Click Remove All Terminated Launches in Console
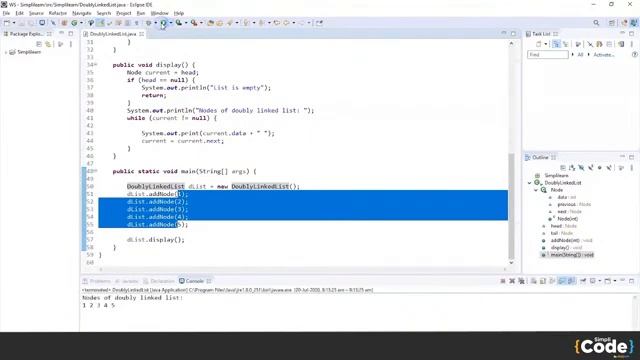640x360 pixels. [521, 281]
